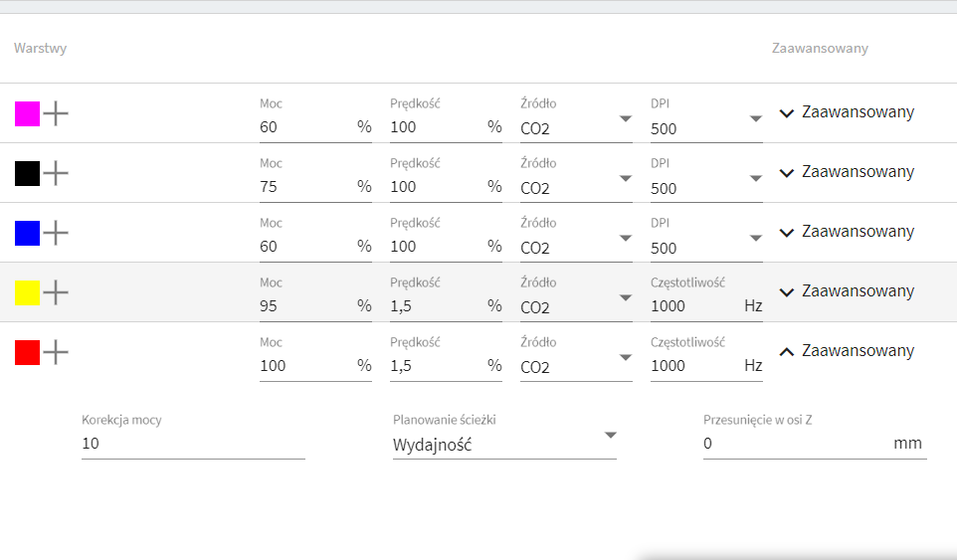Open Źródło dropdown in black layer row
The height and width of the screenshot is (560, 957).
[576, 180]
